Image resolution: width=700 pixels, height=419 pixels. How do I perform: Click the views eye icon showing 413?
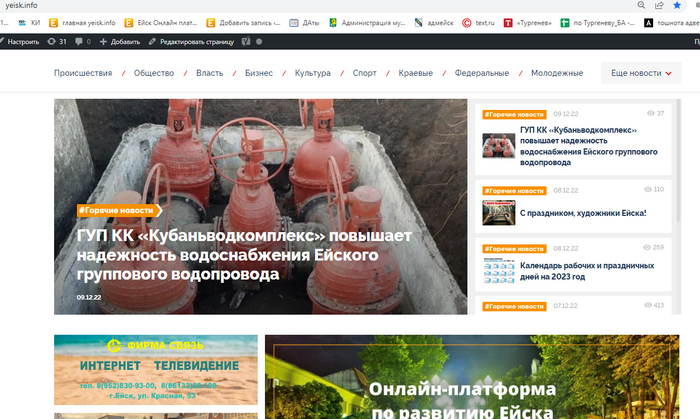pos(648,305)
